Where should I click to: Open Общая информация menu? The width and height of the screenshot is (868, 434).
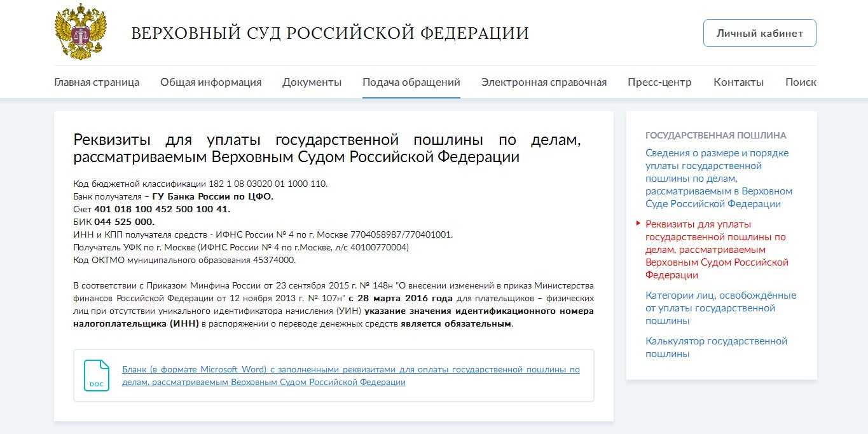210,82
